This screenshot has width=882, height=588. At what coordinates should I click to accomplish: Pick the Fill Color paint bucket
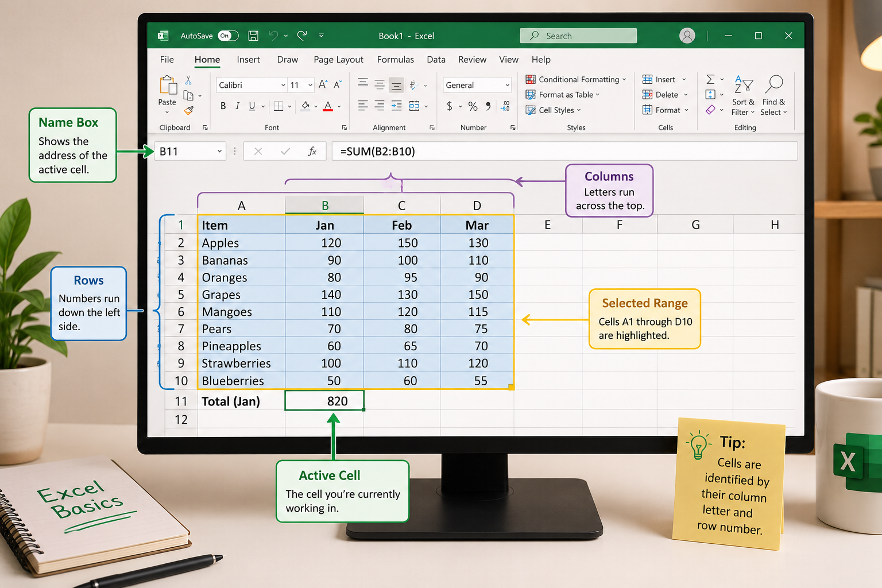click(x=305, y=106)
